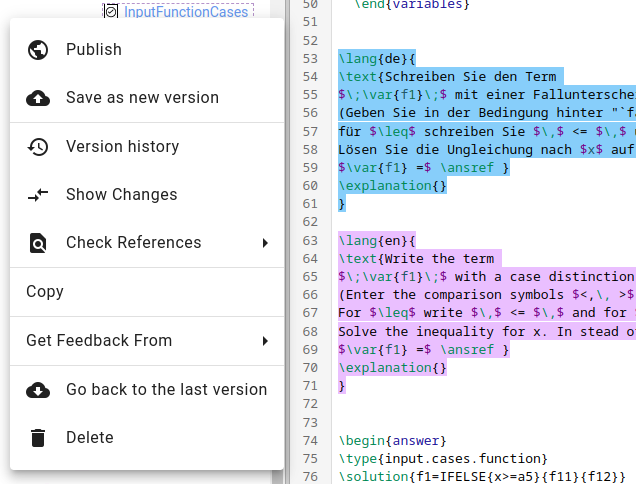636x484 pixels.
Task: Select Go back to the last version
Action: coord(147,389)
